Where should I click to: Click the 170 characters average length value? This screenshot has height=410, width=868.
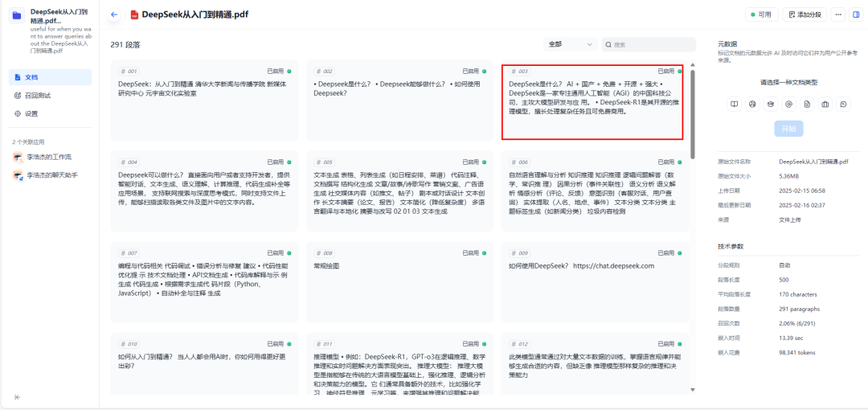[x=798, y=294]
